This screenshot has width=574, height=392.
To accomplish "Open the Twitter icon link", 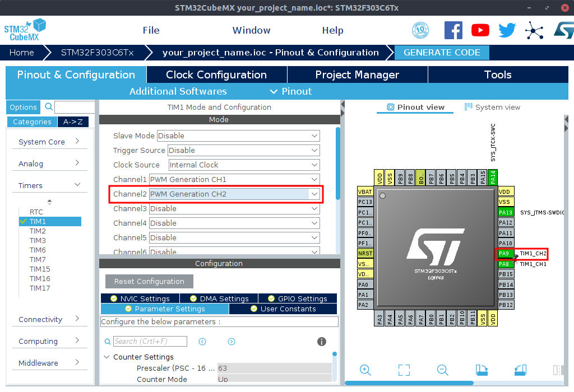I will click(x=507, y=30).
